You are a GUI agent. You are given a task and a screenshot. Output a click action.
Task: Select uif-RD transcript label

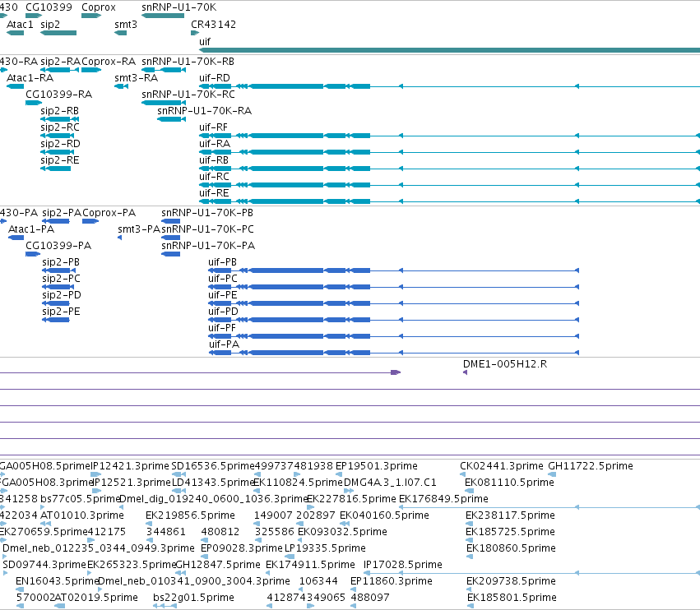215,77
